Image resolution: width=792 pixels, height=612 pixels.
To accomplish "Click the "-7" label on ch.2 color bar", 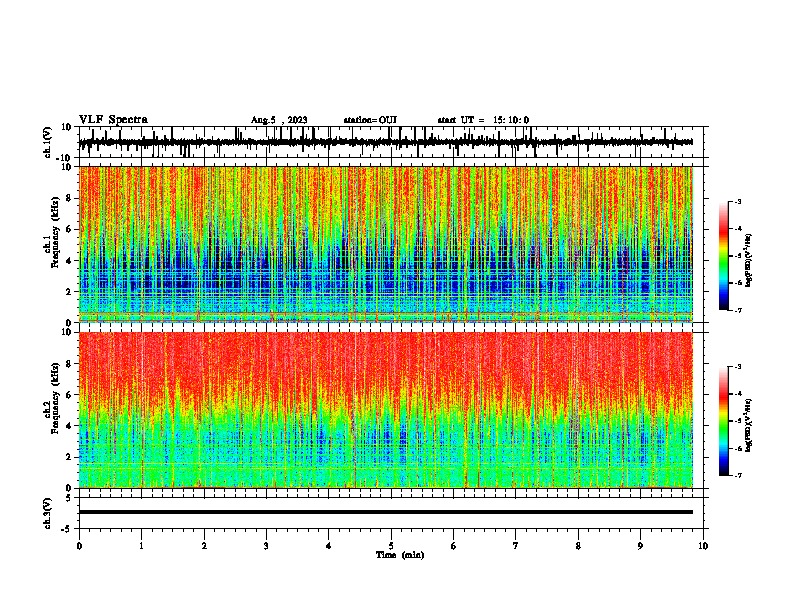I will 738,475.
